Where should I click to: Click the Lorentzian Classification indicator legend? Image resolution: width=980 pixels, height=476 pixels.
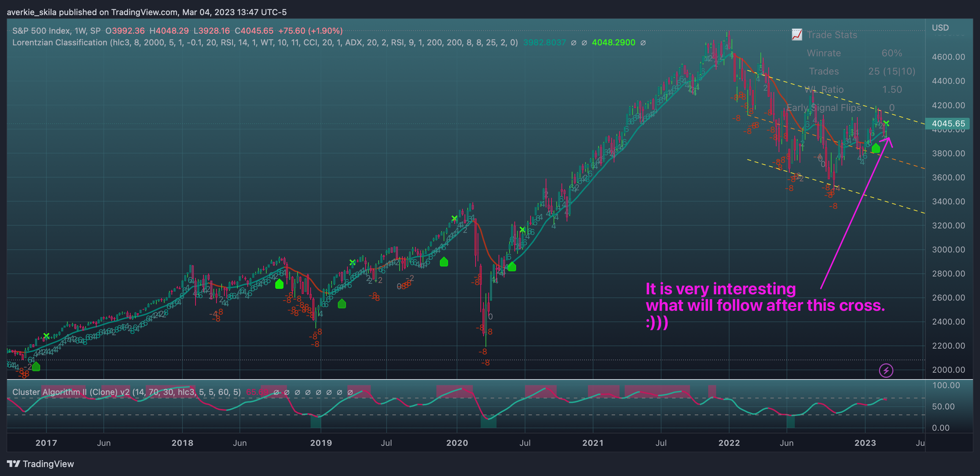[265, 43]
